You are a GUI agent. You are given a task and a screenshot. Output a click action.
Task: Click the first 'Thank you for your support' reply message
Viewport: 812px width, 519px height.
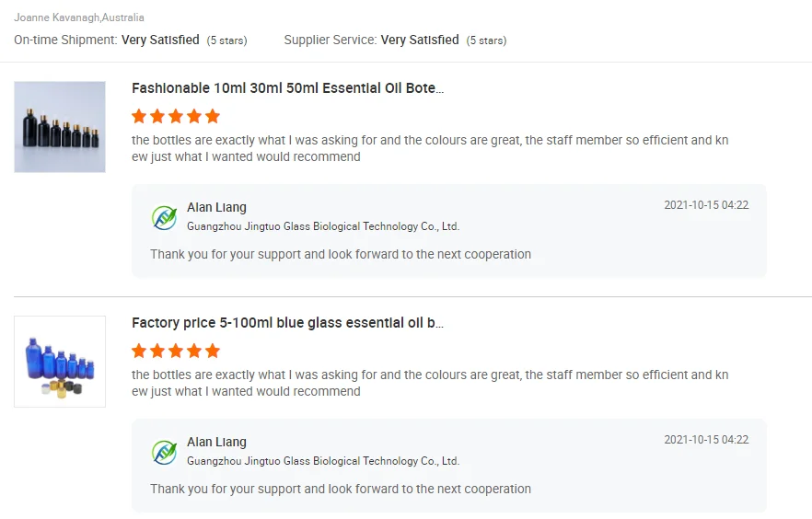[x=341, y=254]
